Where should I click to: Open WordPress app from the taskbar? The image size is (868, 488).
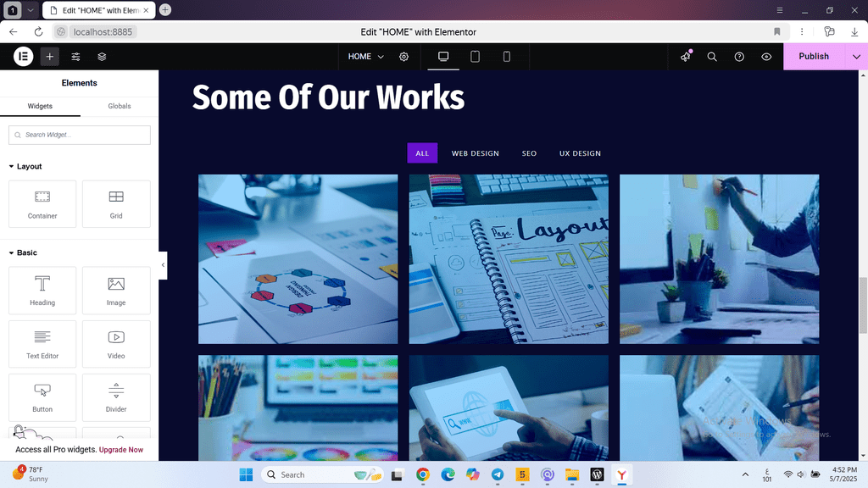(x=597, y=474)
